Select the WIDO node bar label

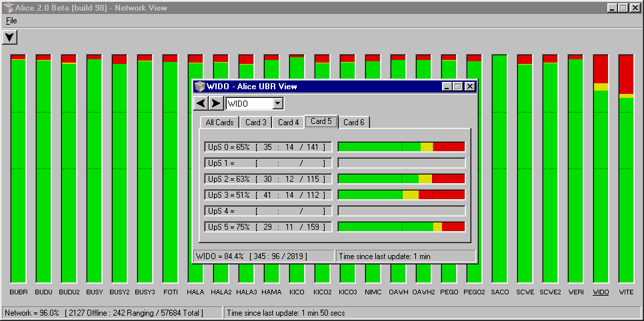[x=601, y=292]
